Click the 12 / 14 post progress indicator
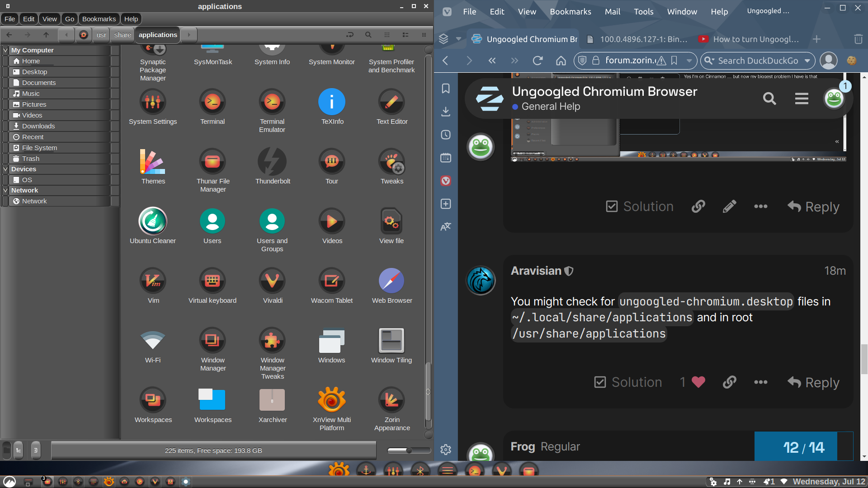Screen dimensions: 868x488 [796, 446]
